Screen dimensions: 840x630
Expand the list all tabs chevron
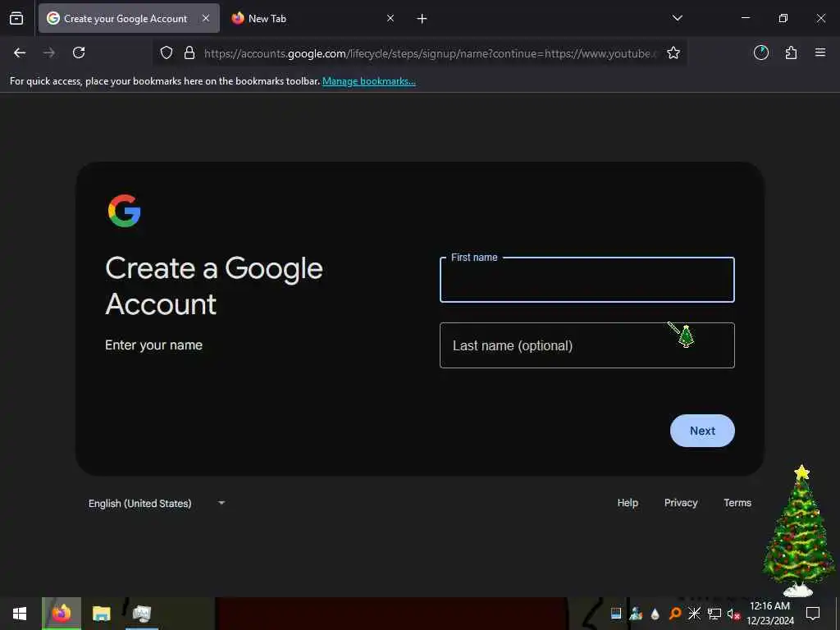677,18
